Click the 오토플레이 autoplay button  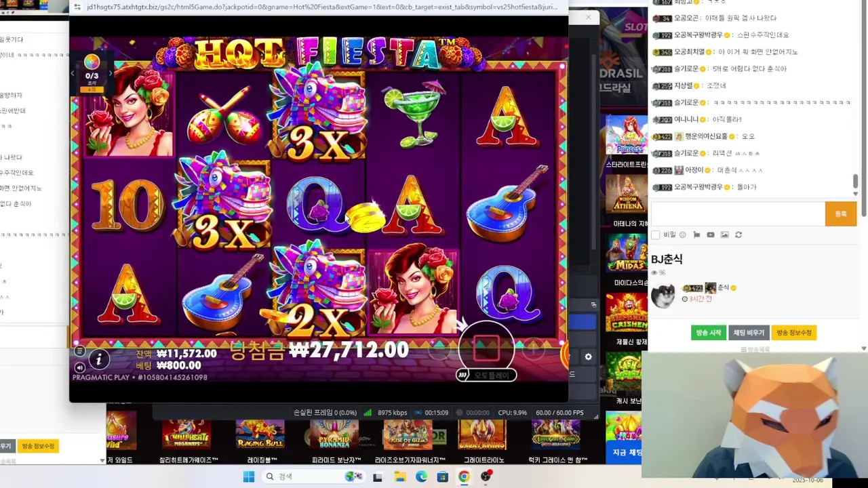[486, 375]
